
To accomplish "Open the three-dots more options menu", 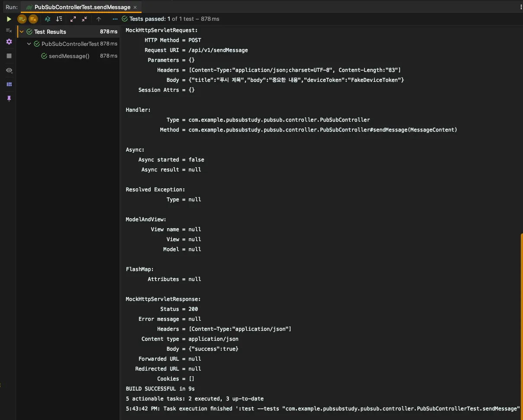I will pos(115,19).
